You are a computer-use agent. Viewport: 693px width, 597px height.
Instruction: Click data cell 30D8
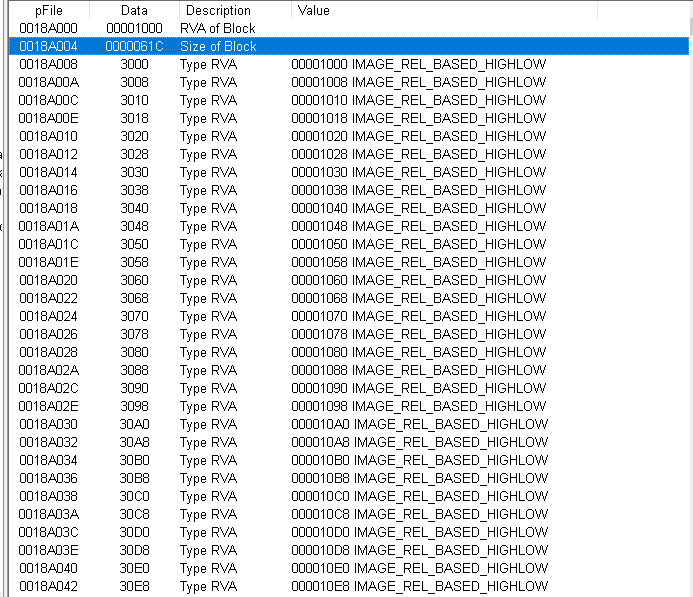click(134, 551)
